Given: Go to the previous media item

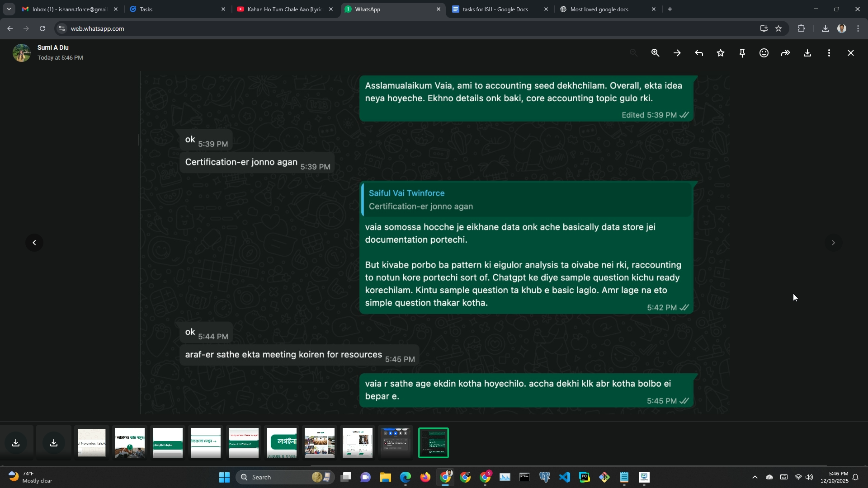Looking at the screenshot, I should tap(34, 243).
